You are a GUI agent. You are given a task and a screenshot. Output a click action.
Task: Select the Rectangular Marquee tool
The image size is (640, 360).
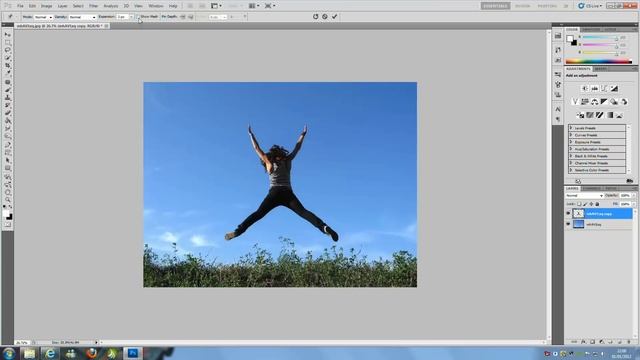point(8,42)
